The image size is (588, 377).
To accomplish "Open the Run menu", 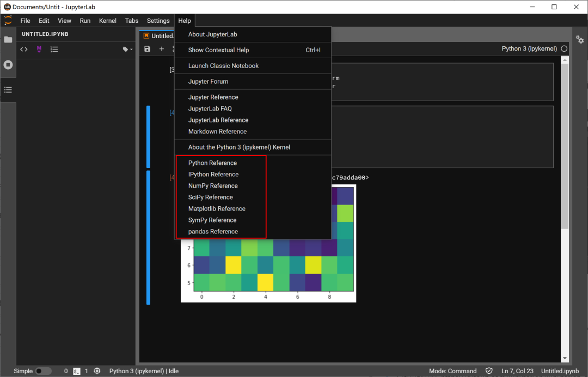I will click(85, 21).
